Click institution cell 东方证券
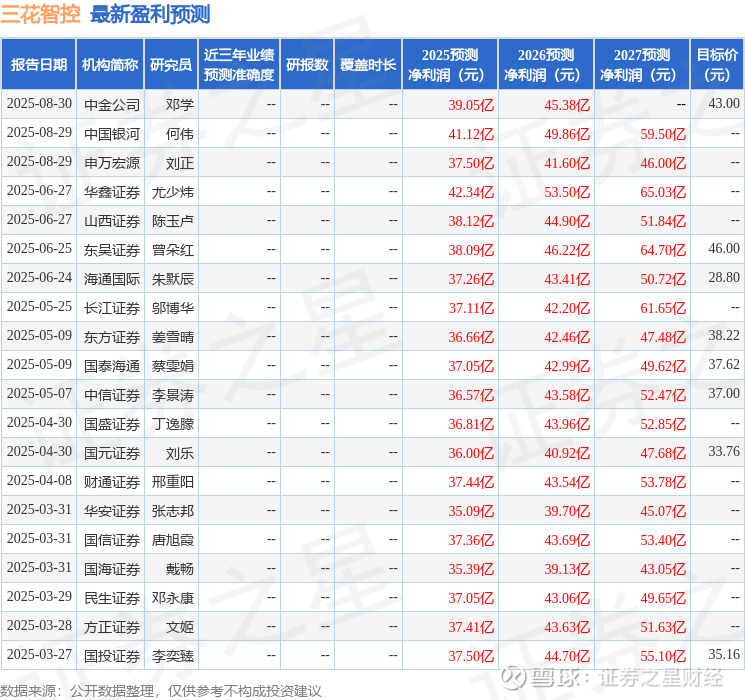The height and width of the screenshot is (700, 745). (x=112, y=336)
